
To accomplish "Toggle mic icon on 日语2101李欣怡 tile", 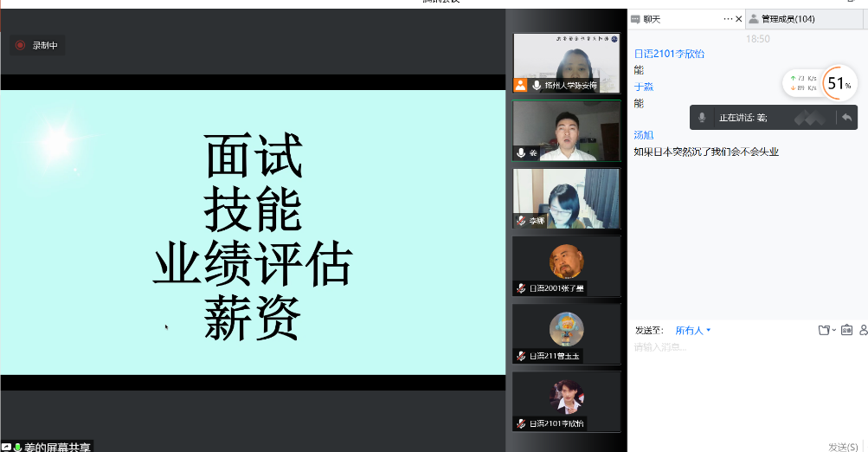I will pos(521,423).
